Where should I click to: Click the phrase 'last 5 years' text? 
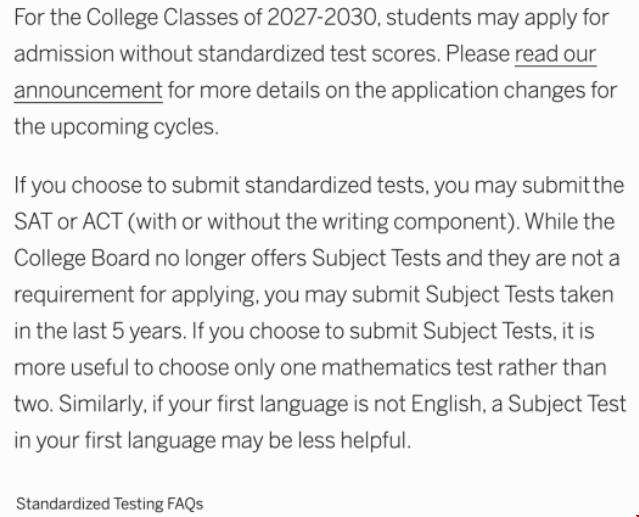tap(129, 331)
